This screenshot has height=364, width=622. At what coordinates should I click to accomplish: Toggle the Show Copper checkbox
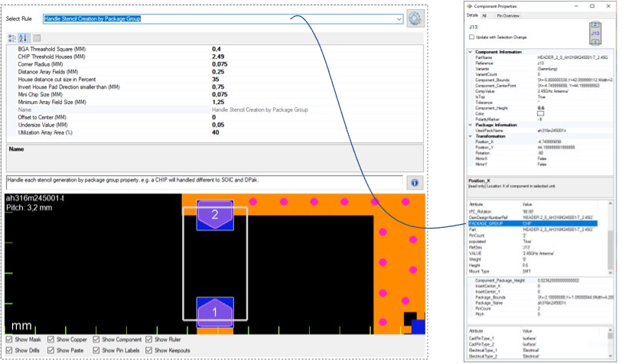click(x=50, y=340)
